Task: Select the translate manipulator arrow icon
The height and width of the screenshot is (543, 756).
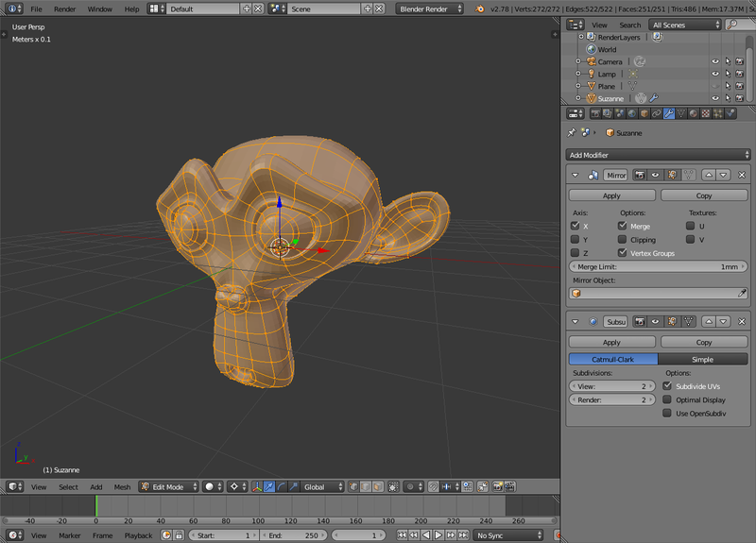Action: [269, 486]
